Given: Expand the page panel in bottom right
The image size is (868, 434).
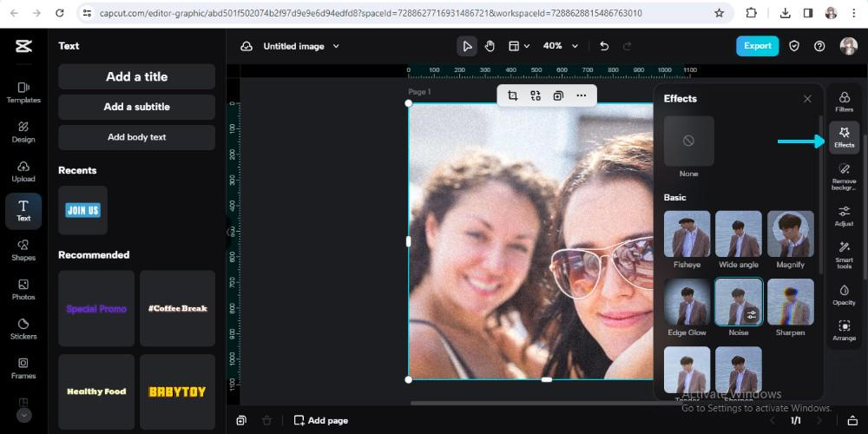Looking at the screenshot, I should click(x=852, y=421).
